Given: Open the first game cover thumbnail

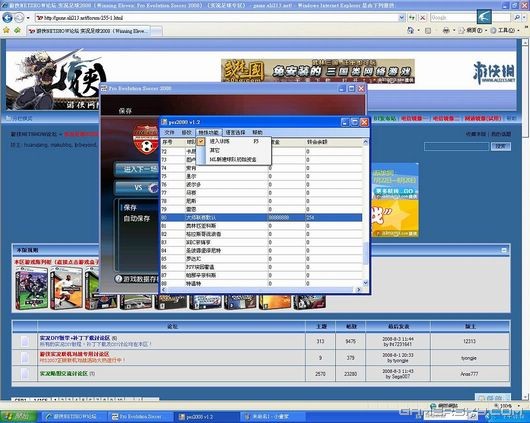Looking at the screenshot, I should point(31,288).
